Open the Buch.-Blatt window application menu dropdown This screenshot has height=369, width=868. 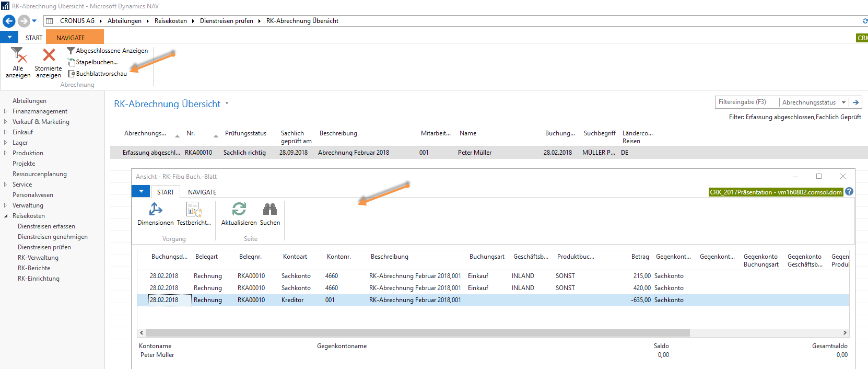point(141,191)
